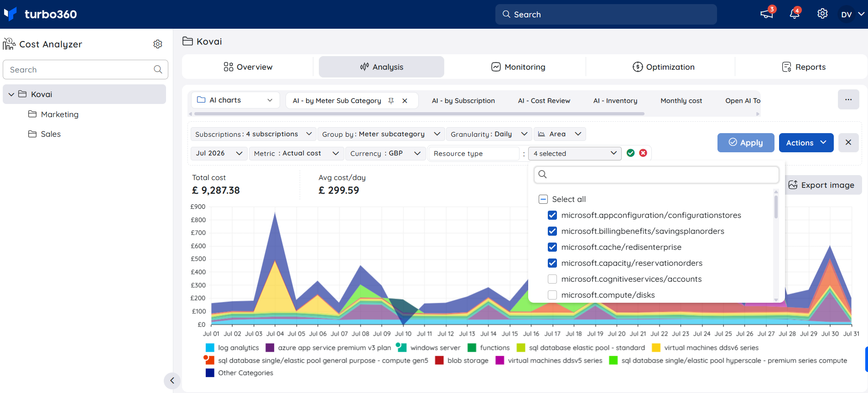Click the magnifier in the dropdown search
Screen dimensions: 868x393
(x=542, y=174)
